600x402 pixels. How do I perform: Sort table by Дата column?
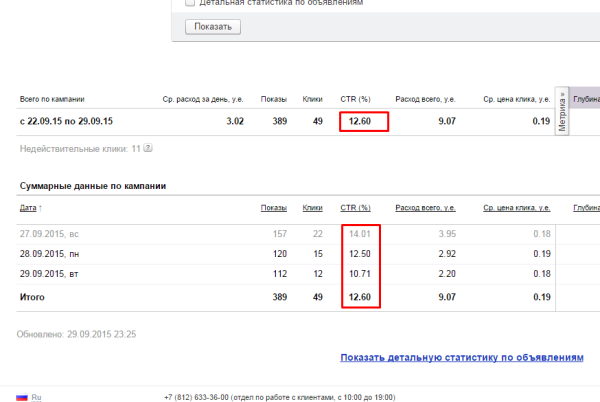(x=28, y=208)
